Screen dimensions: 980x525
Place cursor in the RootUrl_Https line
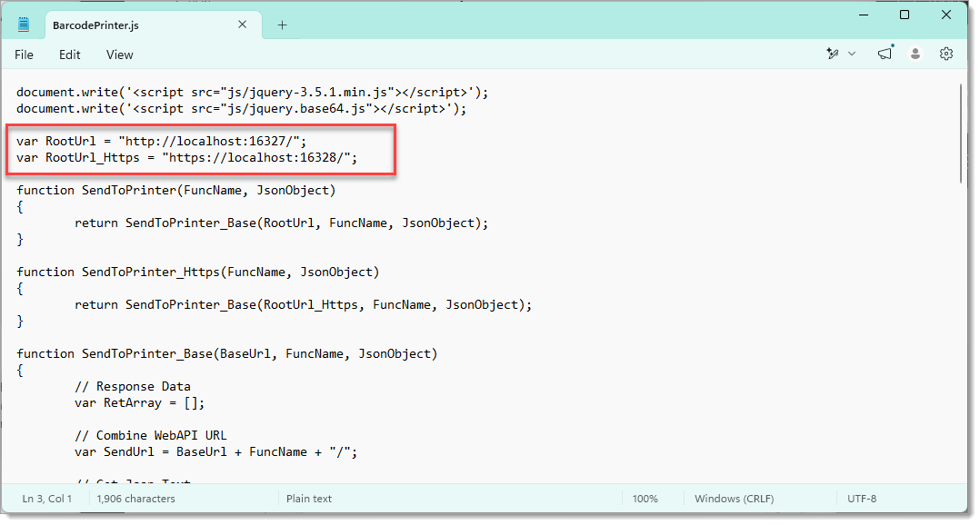[x=187, y=158]
